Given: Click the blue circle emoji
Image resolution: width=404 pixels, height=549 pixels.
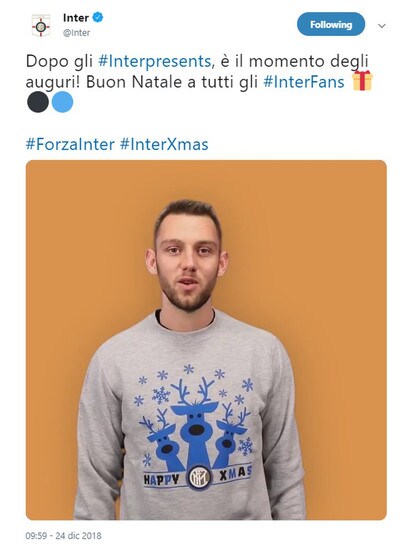Looking at the screenshot, I should (x=62, y=102).
